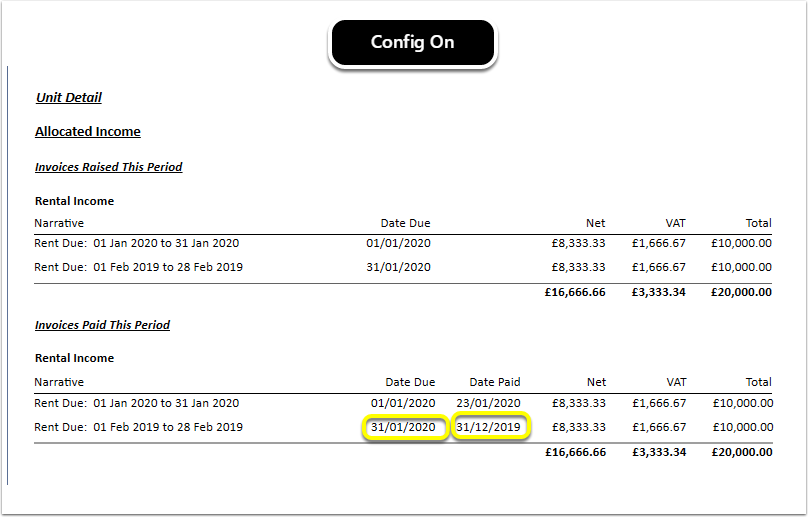The width and height of the screenshot is (808, 517).
Task: Select the highlighted 31/12/2019 date paid
Action: [x=489, y=427]
